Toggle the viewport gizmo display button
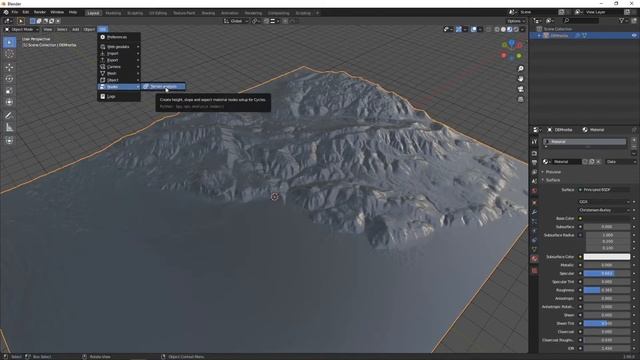 459,29
